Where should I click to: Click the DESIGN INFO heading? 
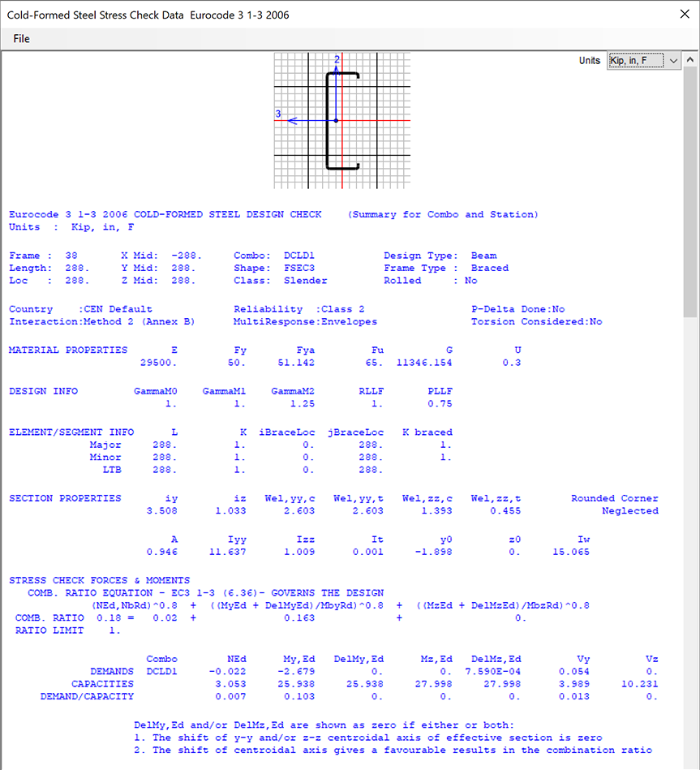coord(44,391)
